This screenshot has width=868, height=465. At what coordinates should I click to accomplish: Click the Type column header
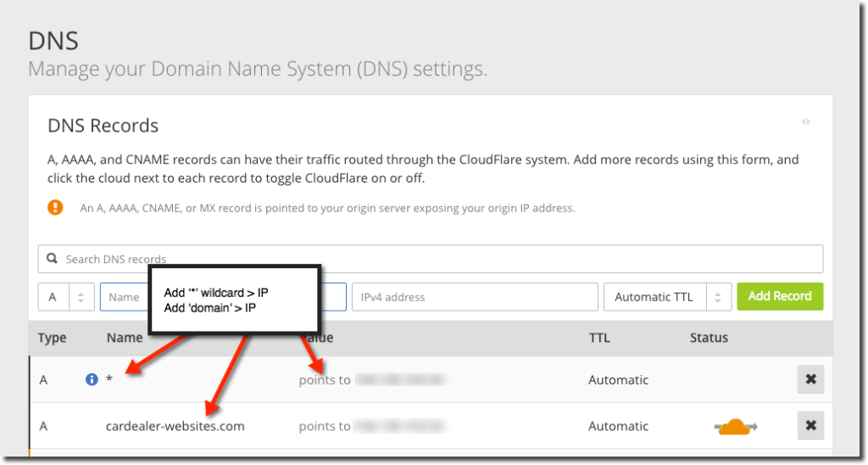(52, 338)
